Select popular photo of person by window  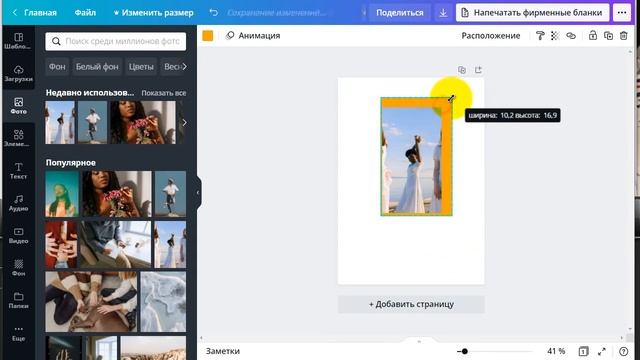pyautogui.click(x=115, y=244)
